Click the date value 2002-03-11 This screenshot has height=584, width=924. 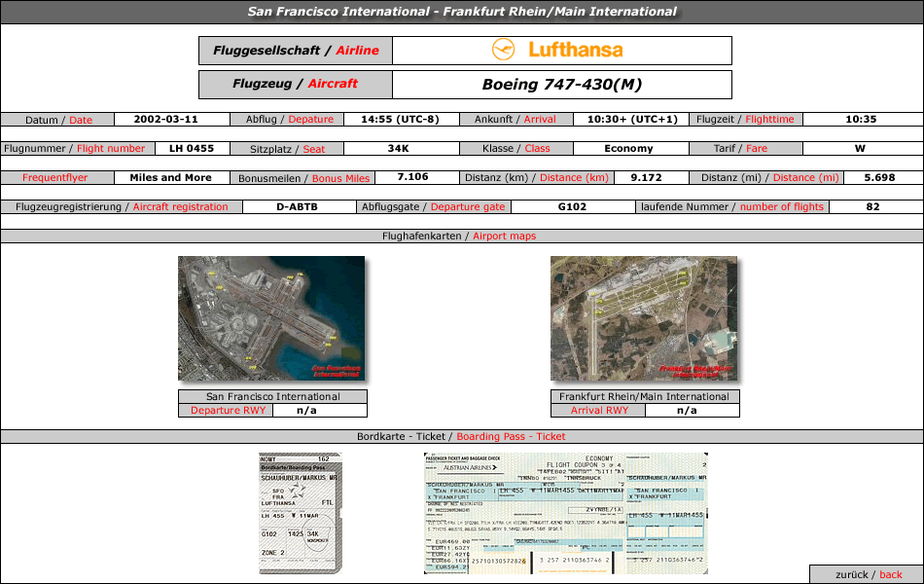click(x=165, y=119)
